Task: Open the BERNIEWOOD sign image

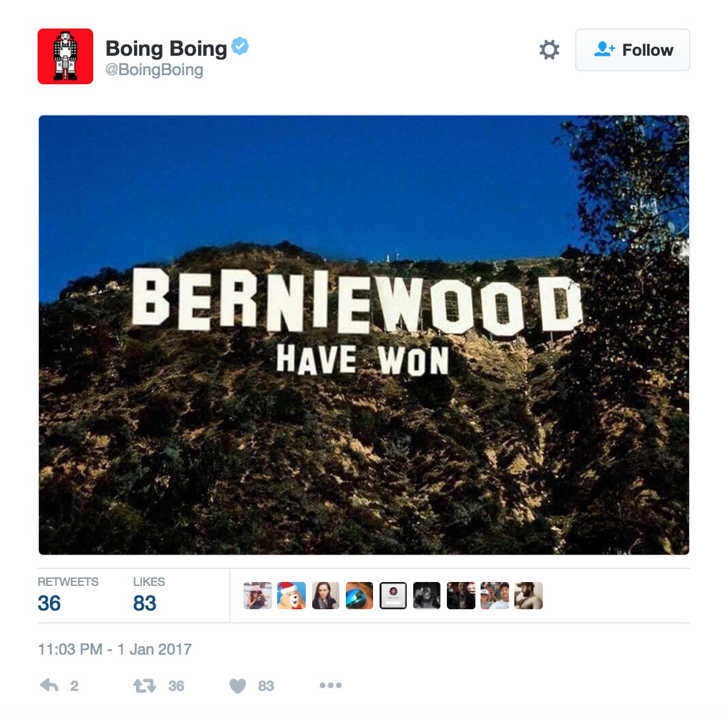Action: click(x=364, y=335)
